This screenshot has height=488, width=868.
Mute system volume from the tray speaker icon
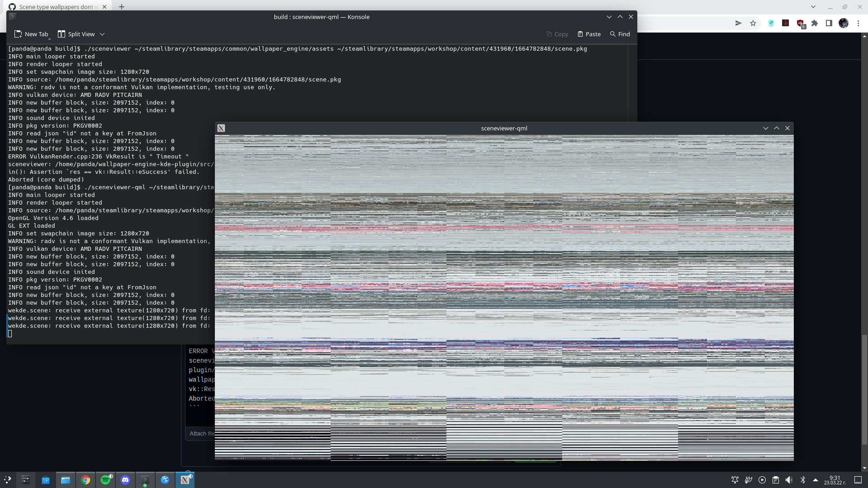(x=789, y=480)
